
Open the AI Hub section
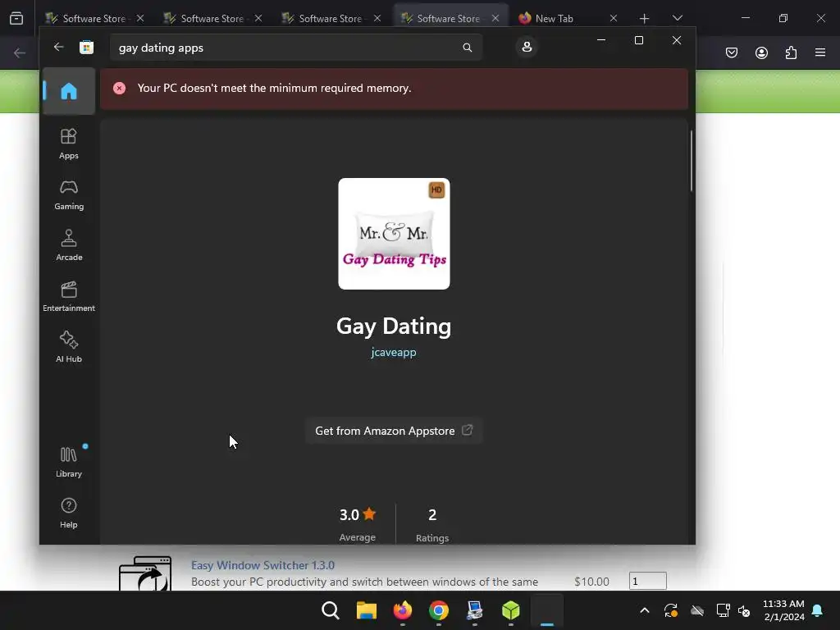(x=69, y=348)
